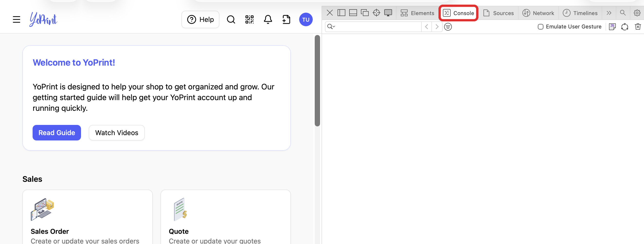Open inspector settings gear
Viewport: 644px width, 244px height.
(x=637, y=13)
